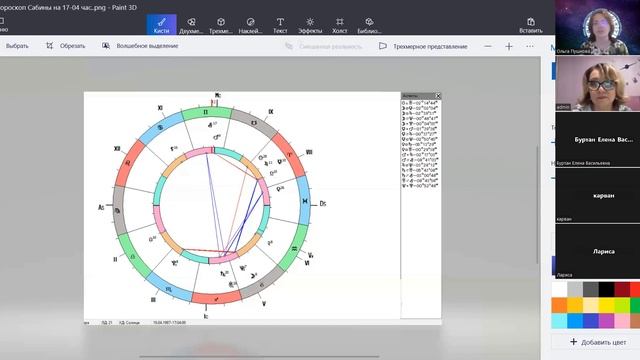Viewport: 640px width, 360px height.
Task: Zoom in with the plus button
Action: click(x=509, y=47)
